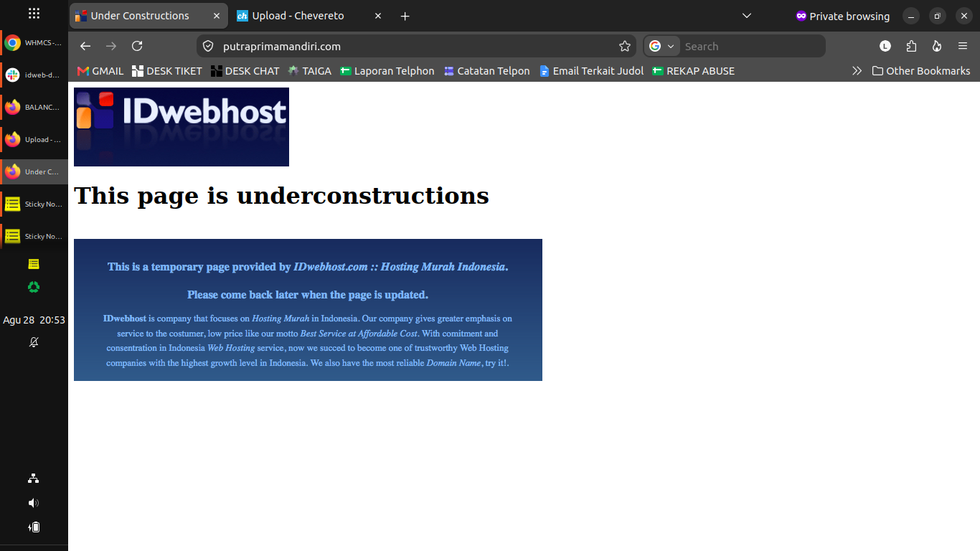
Task: Open the Laporan Telphon bookmark
Action: tap(387, 71)
